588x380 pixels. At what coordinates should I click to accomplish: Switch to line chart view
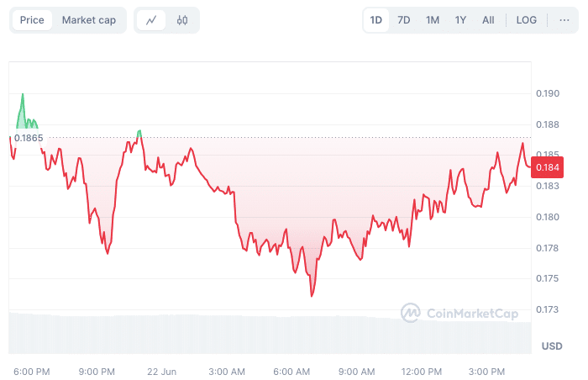pos(151,20)
